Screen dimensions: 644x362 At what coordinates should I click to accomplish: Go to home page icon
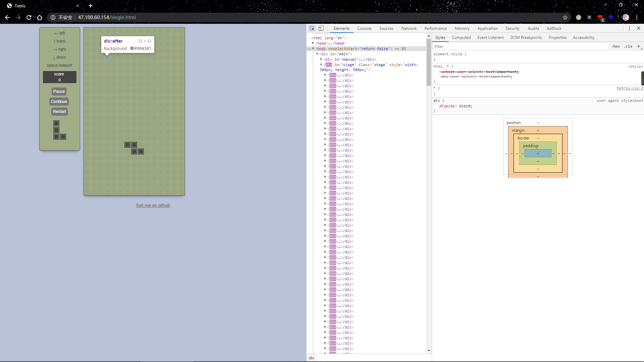(40, 17)
